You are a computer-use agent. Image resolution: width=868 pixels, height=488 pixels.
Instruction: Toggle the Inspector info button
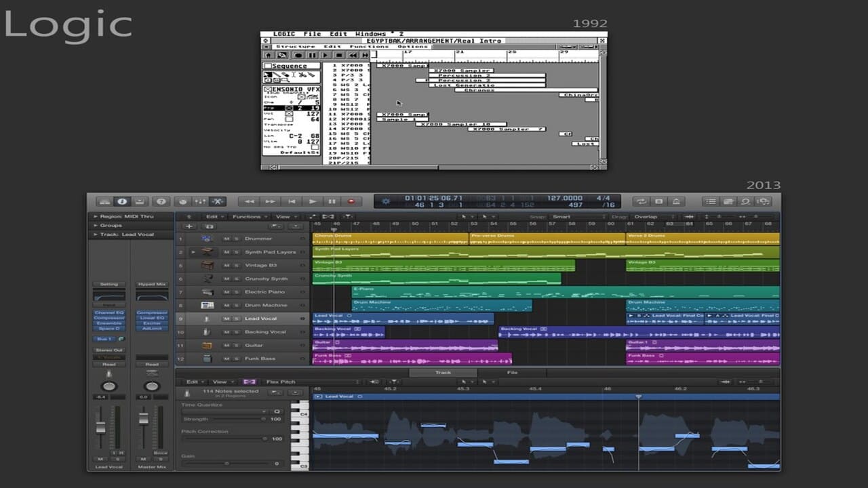pyautogui.click(x=122, y=201)
